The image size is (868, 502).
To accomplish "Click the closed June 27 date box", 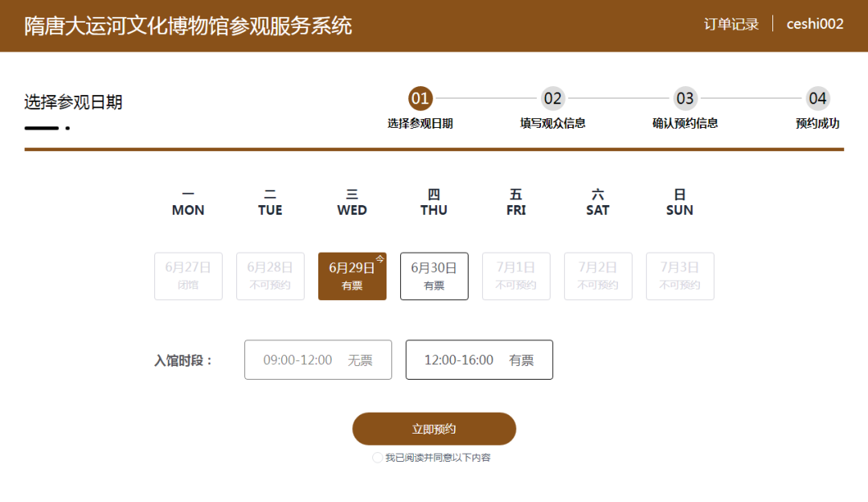I will (x=188, y=276).
